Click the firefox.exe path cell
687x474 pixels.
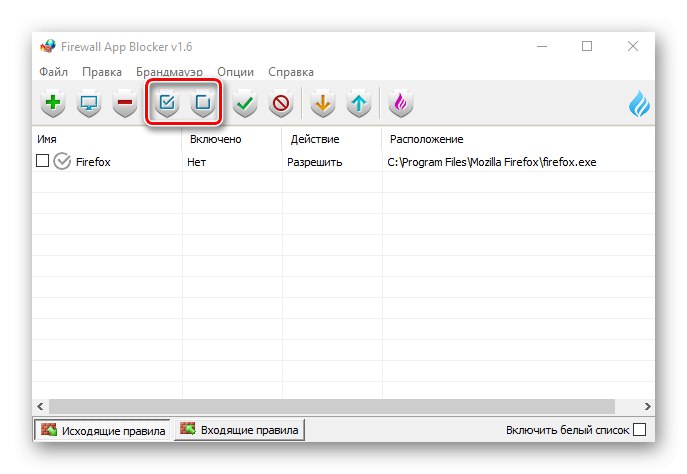(492, 162)
